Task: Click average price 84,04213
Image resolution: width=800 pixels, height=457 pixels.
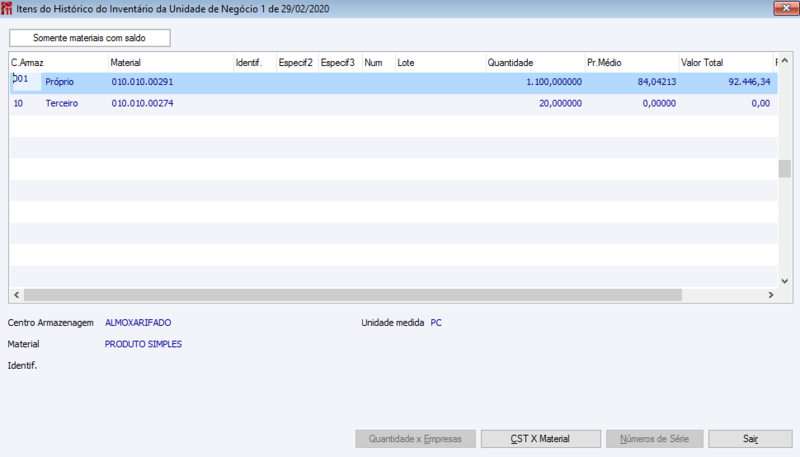Action: pos(657,82)
